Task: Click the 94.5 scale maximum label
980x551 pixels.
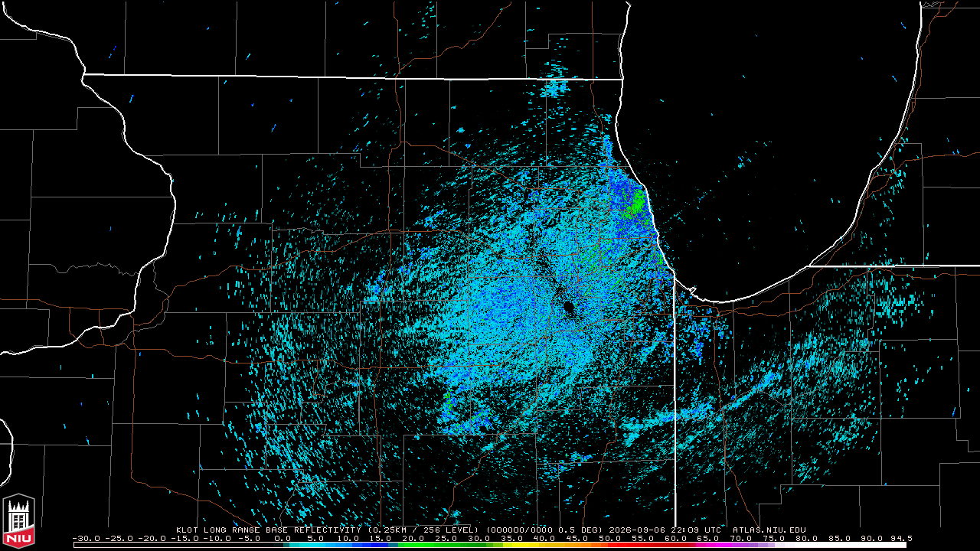Action: click(901, 538)
